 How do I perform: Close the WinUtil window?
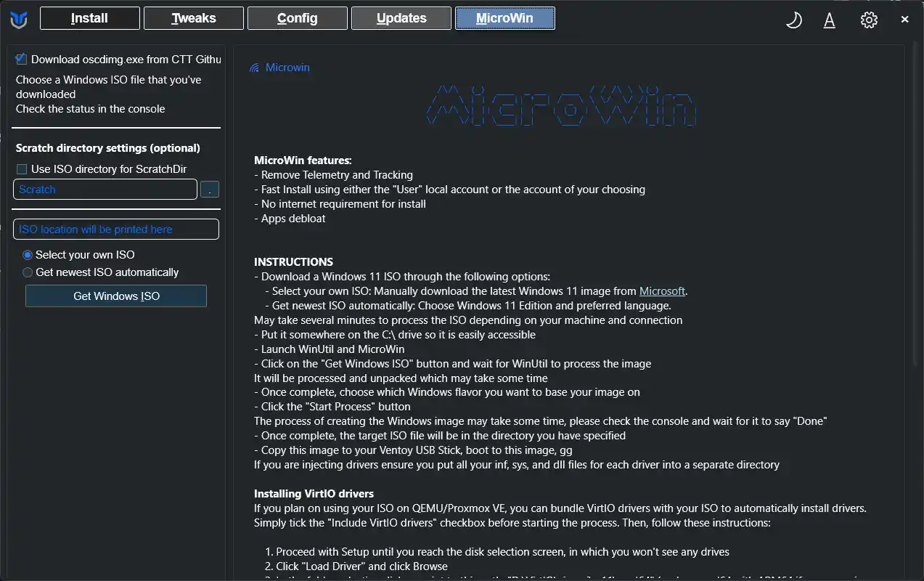click(904, 20)
